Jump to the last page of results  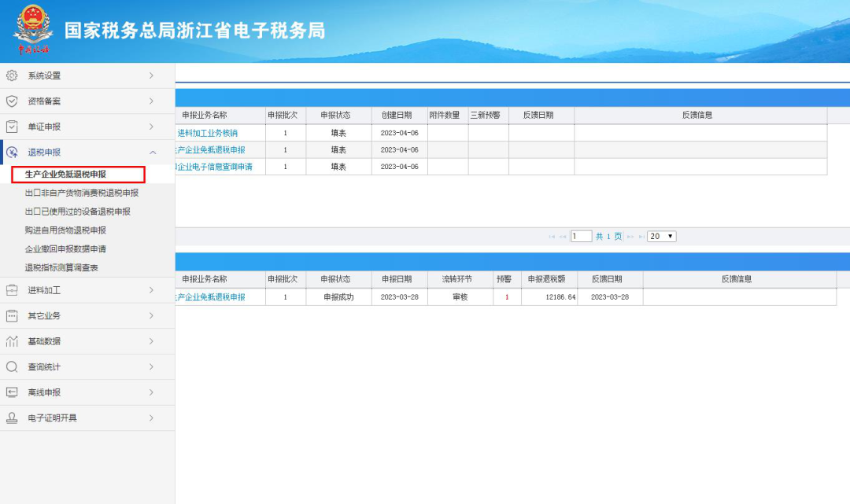click(x=641, y=237)
